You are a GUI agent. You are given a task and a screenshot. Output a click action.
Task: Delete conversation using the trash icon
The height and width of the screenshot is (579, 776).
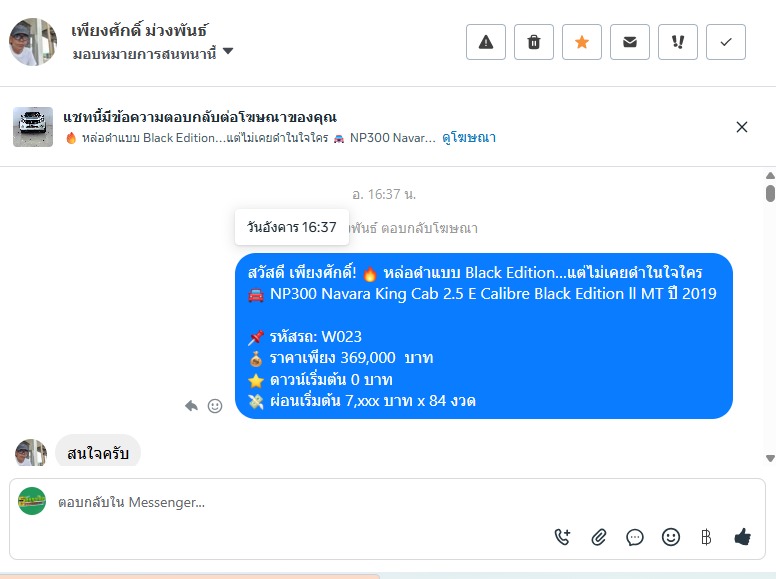pos(534,42)
